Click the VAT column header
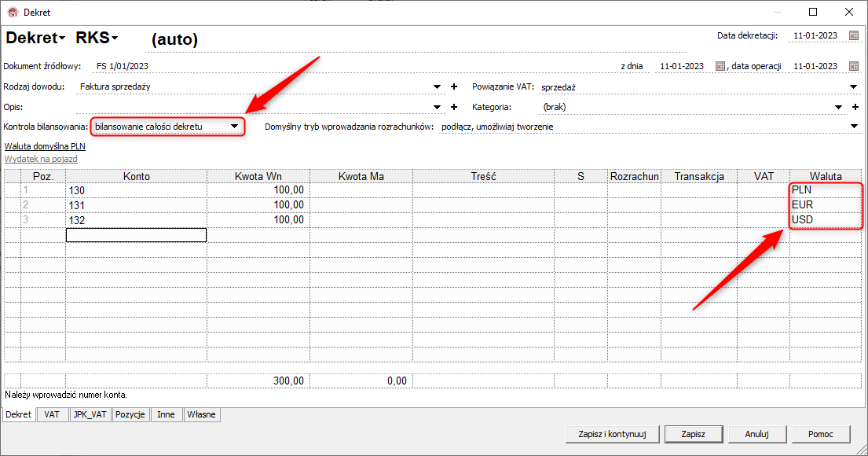Image resolution: width=868 pixels, height=456 pixels. tap(764, 176)
